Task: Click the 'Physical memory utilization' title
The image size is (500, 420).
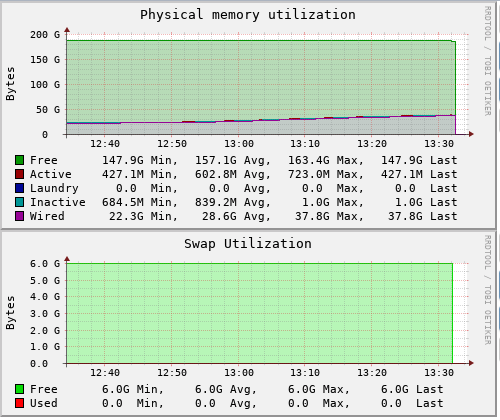Action: [x=248, y=15]
